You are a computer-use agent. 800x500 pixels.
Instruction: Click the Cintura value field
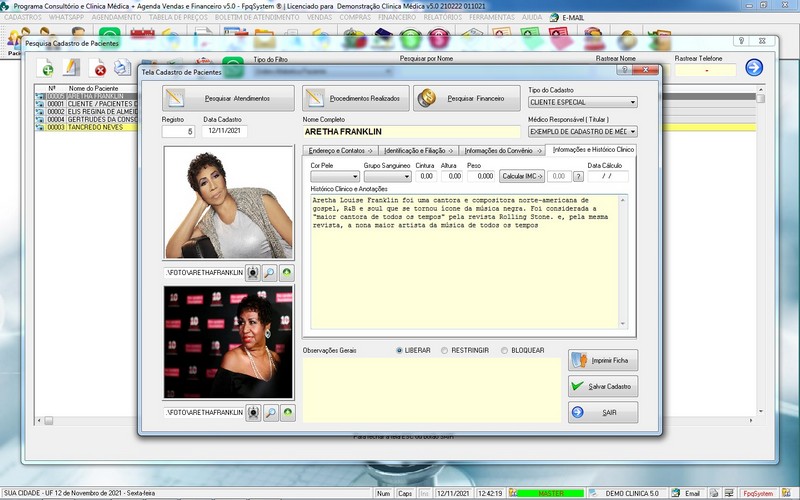click(x=426, y=176)
